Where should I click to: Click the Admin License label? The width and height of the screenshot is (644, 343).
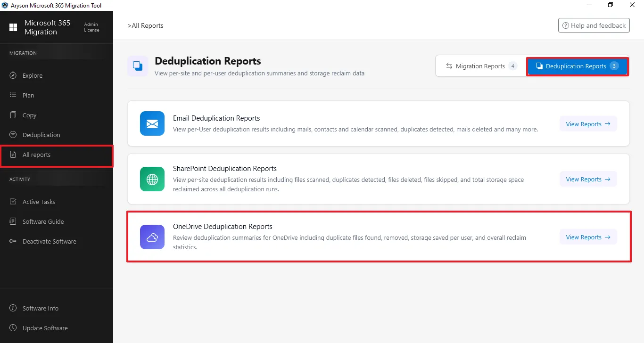coord(91,27)
